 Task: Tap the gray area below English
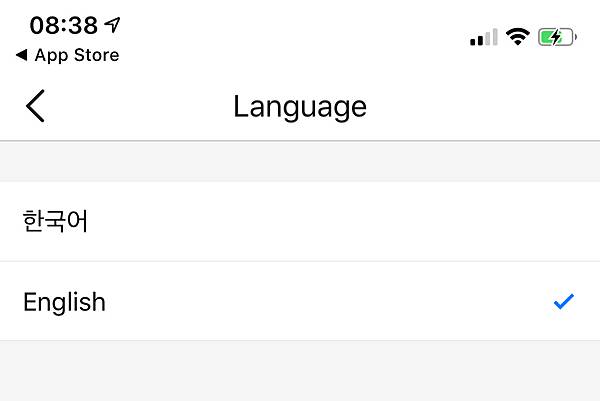300,371
